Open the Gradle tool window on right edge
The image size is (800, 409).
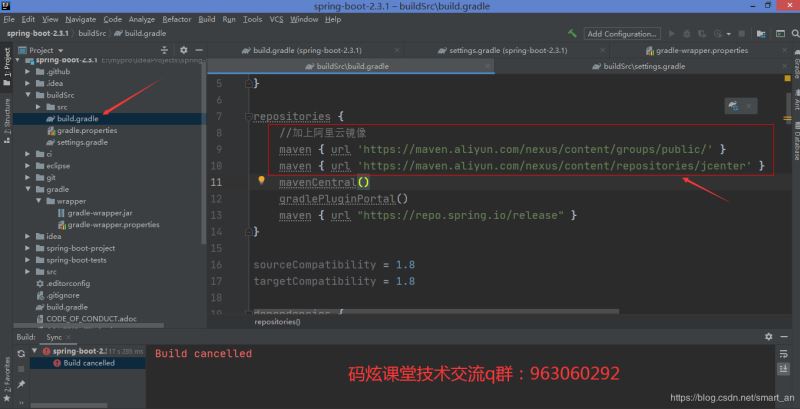coord(796,64)
